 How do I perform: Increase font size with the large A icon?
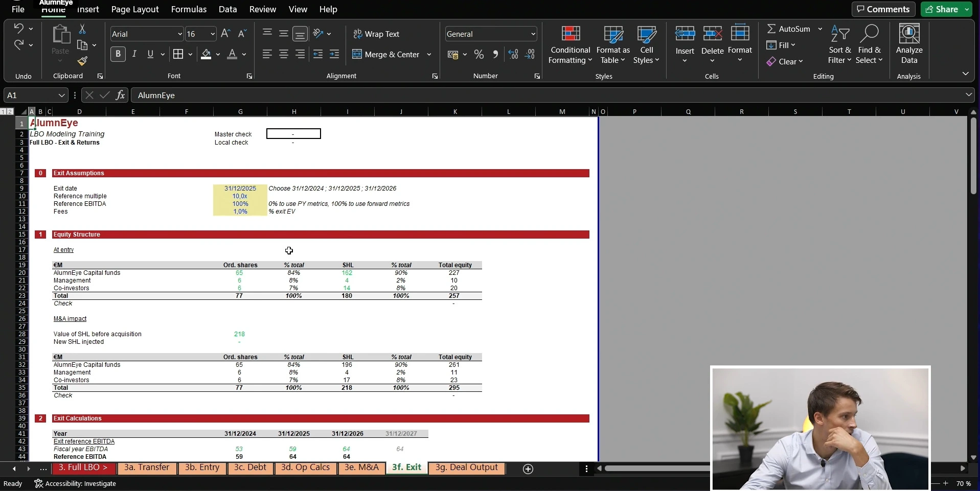click(225, 34)
